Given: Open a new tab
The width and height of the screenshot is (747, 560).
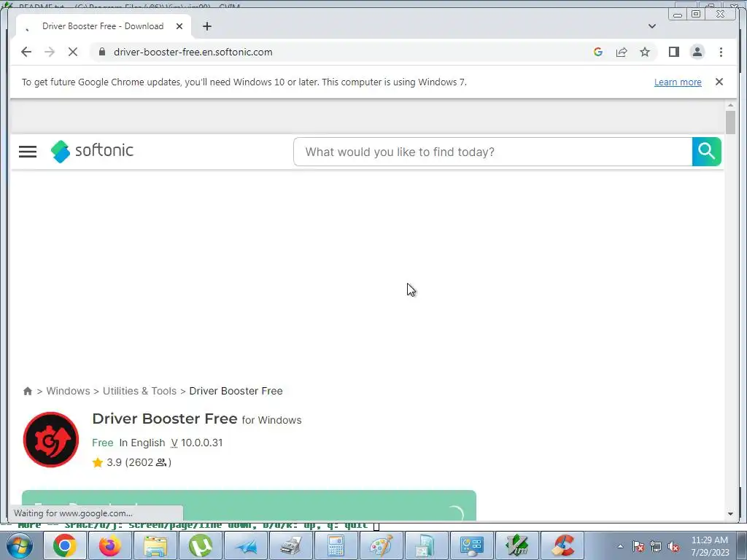Looking at the screenshot, I should tap(206, 26).
